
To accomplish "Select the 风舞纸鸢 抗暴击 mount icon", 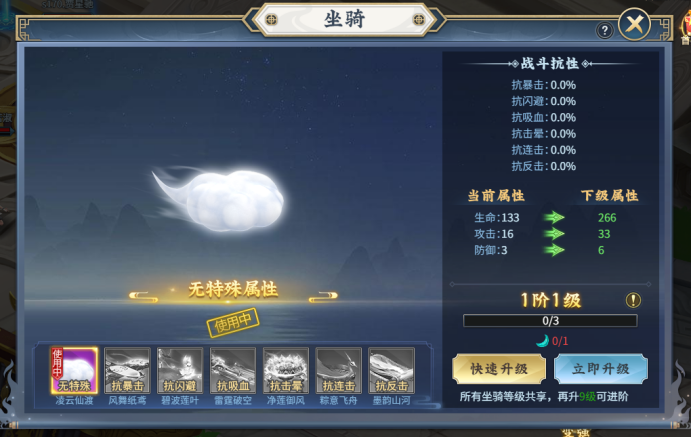I will pyautogui.click(x=127, y=370).
